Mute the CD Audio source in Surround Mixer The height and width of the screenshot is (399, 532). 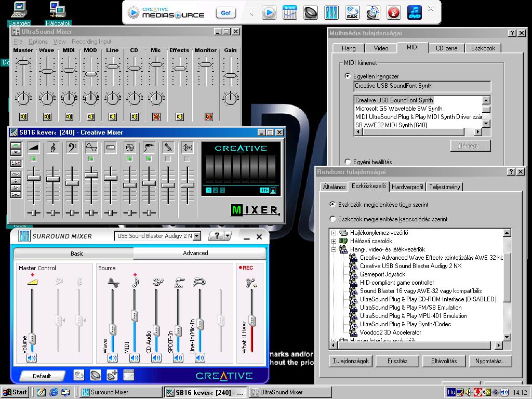pyautogui.click(x=156, y=357)
